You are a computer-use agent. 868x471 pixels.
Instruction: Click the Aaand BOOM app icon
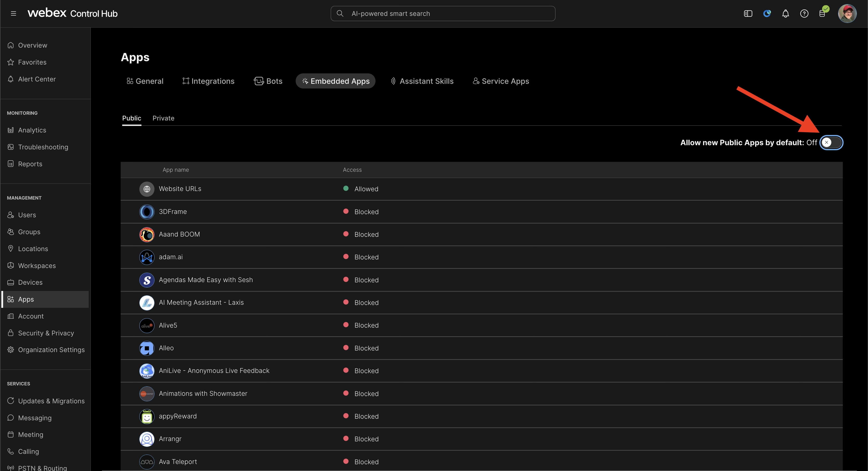click(x=147, y=235)
